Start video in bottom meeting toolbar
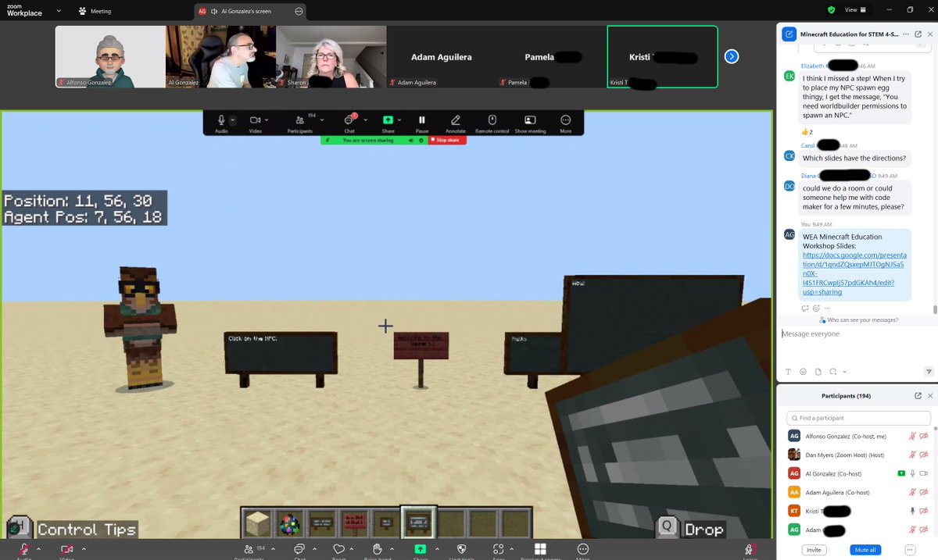The height and width of the screenshot is (560, 938). tap(66, 549)
